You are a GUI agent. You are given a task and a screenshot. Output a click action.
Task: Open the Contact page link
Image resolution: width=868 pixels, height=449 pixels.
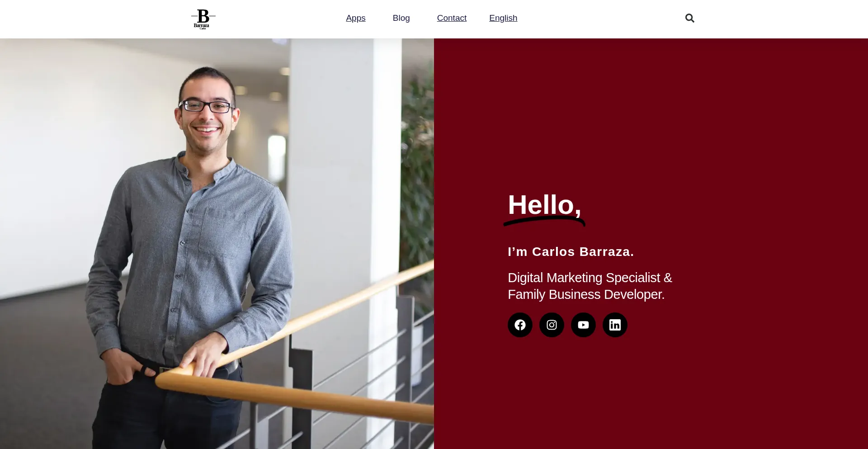452,18
